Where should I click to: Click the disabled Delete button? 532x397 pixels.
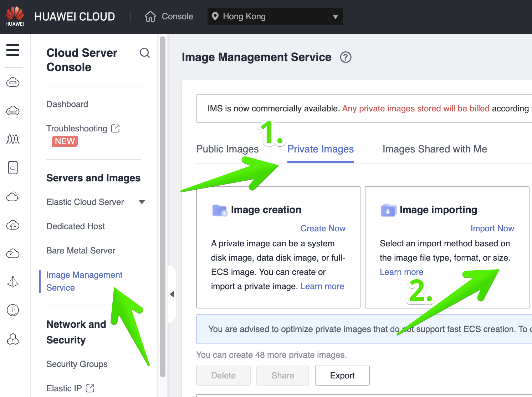(x=224, y=376)
